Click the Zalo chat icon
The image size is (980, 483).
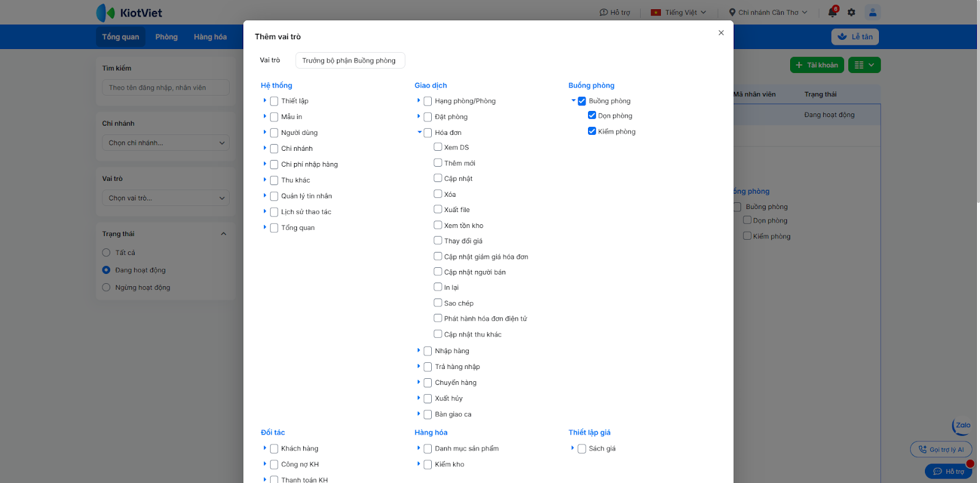[962, 425]
